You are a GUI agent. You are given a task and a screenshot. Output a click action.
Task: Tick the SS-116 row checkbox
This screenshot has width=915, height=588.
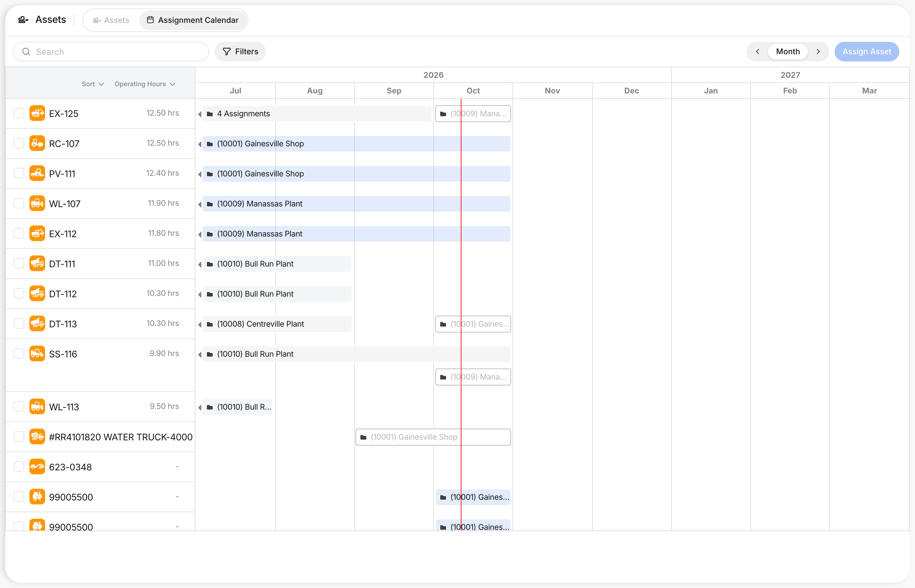(19, 353)
